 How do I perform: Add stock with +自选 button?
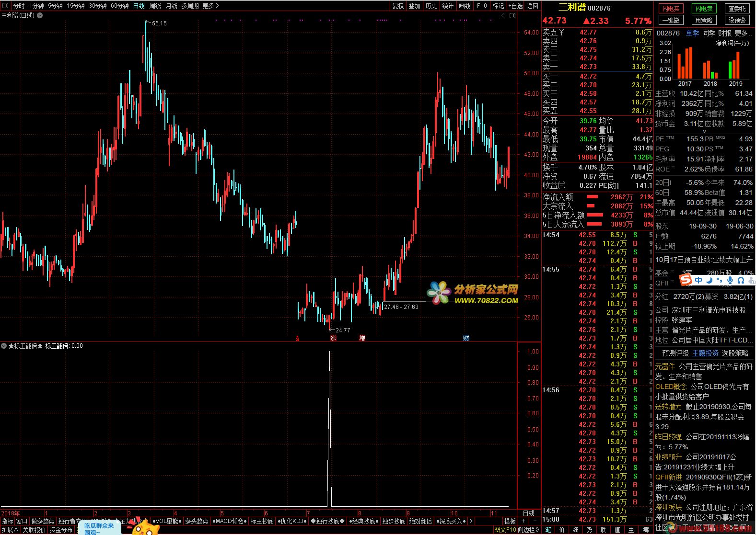(x=515, y=6)
